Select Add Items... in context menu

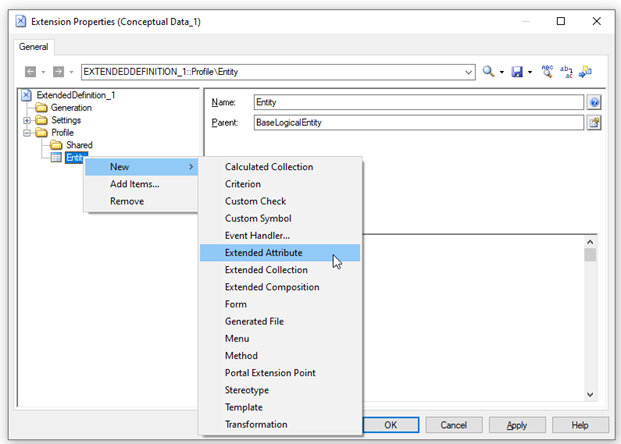pyautogui.click(x=134, y=184)
